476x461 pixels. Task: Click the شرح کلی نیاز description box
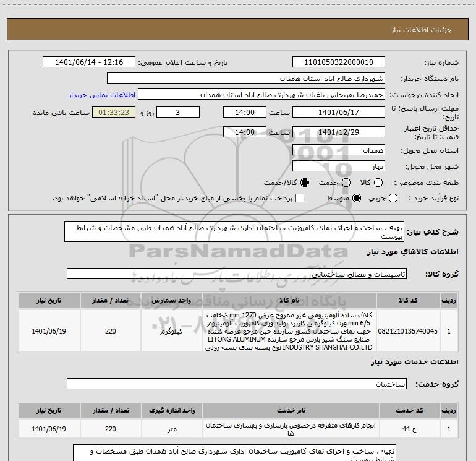(234, 231)
